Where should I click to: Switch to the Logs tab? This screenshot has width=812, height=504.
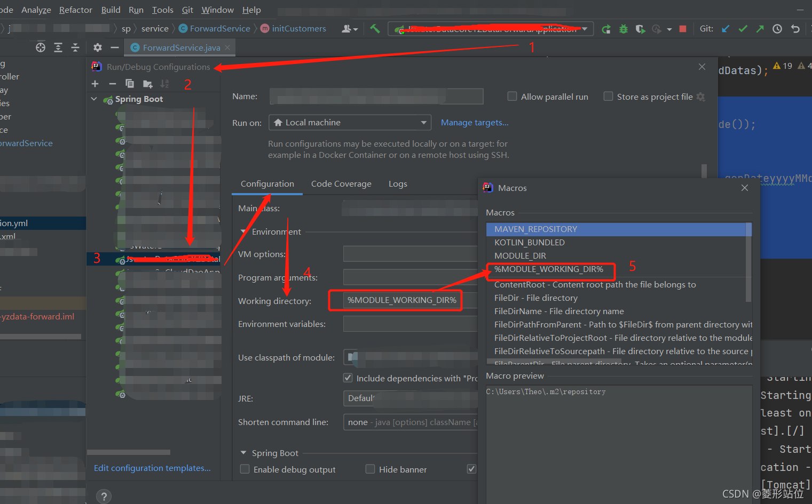[x=398, y=184]
